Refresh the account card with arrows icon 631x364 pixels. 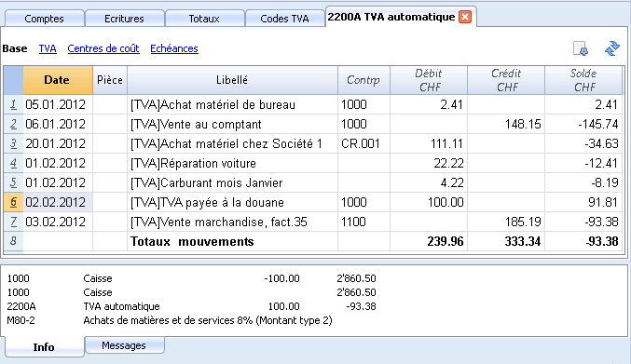(612, 48)
